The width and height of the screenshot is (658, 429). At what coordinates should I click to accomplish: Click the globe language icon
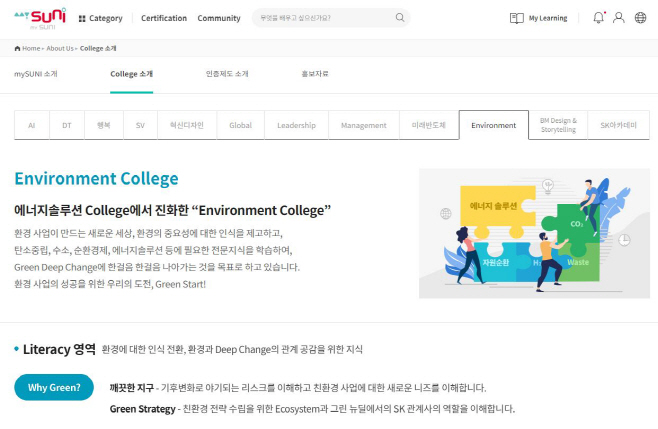pyautogui.click(x=640, y=18)
